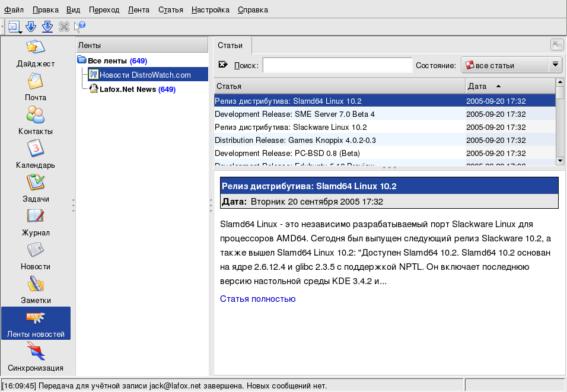Select the Slackware Linux 10.2 article row
Image resolution: width=567 pixels, height=392 pixels.
(385, 127)
